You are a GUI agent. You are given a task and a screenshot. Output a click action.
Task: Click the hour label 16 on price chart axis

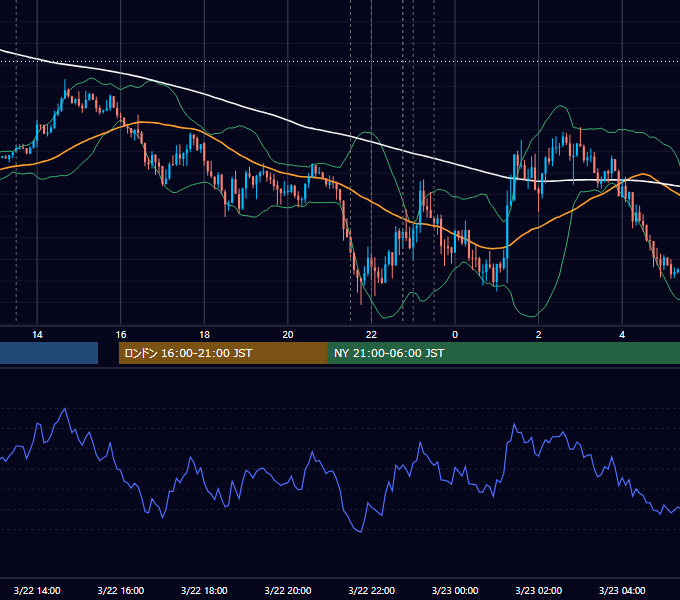click(x=121, y=335)
